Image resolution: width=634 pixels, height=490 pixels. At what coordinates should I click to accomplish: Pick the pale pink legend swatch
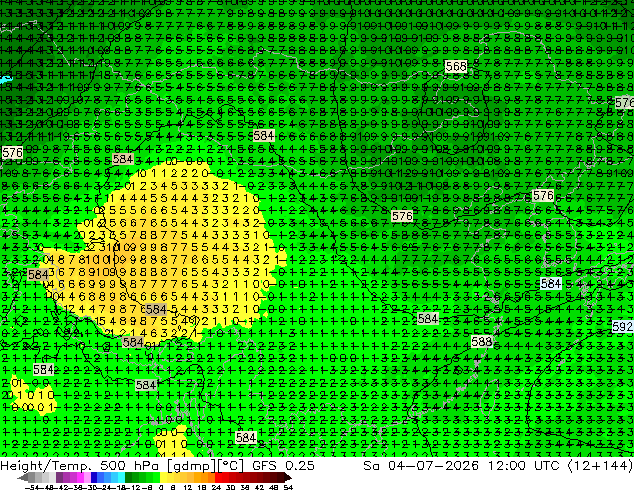click(x=87, y=477)
